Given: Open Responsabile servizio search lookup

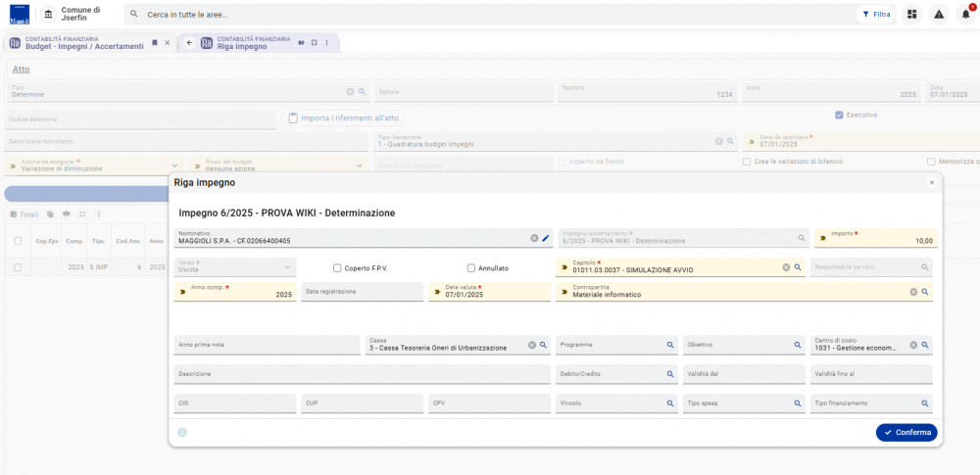Looking at the screenshot, I should click(x=924, y=266).
